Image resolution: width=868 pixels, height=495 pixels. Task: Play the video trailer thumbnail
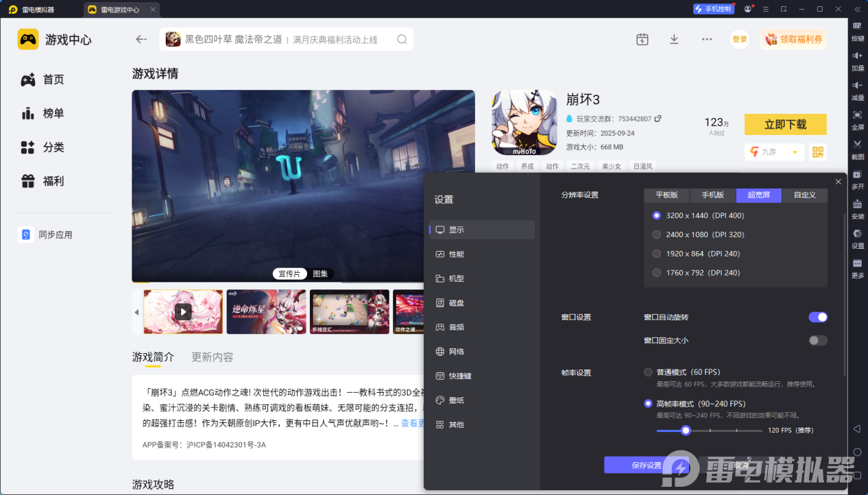pyautogui.click(x=182, y=312)
